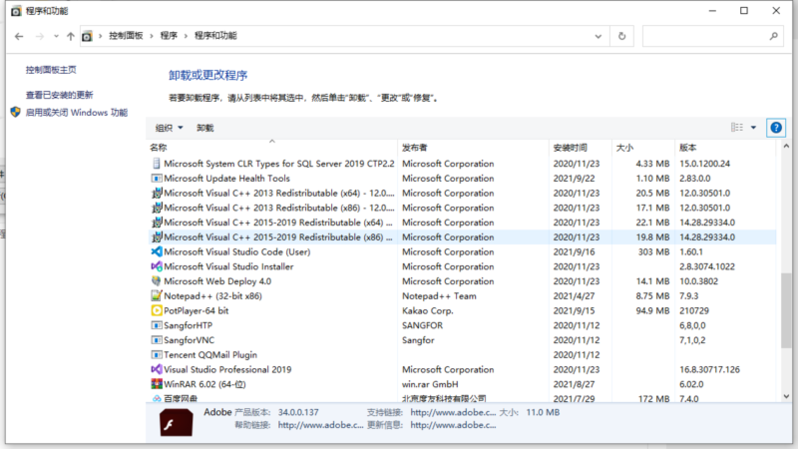Click the search box in top right
Viewport: 798px width, 449px height.
711,36
